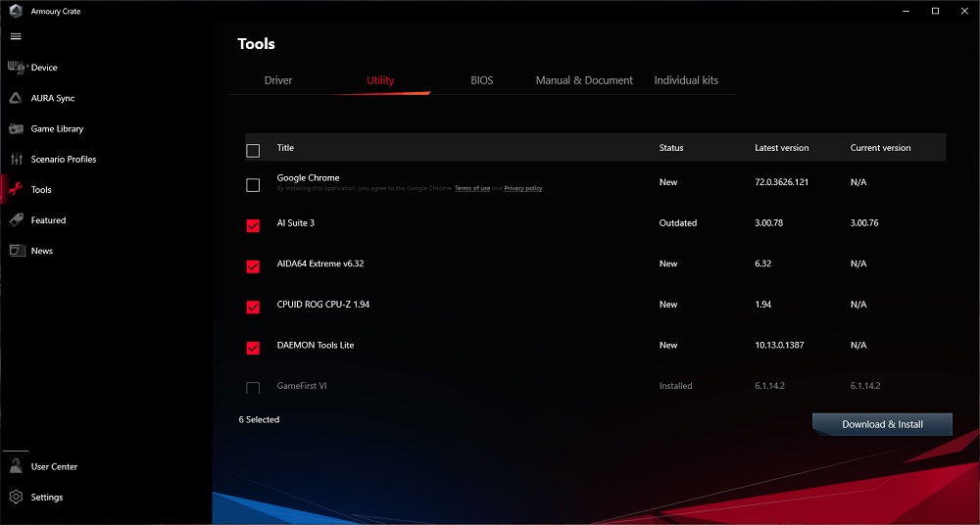Click the Download & Install button
Screen dimensions: 980x525
tap(883, 424)
